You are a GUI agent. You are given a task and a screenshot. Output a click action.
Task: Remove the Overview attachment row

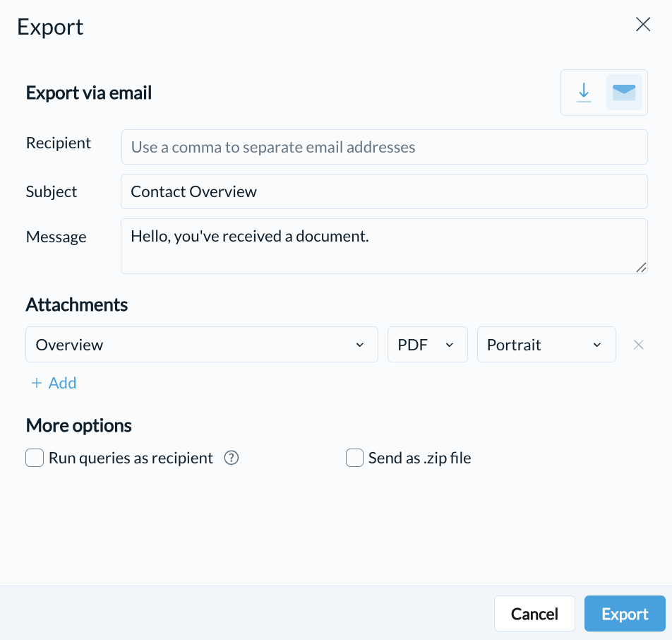pos(638,345)
